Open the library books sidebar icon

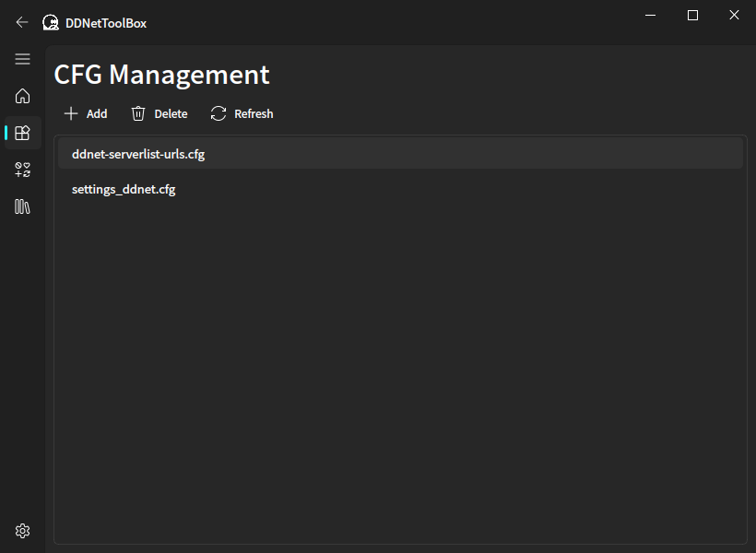coord(22,206)
